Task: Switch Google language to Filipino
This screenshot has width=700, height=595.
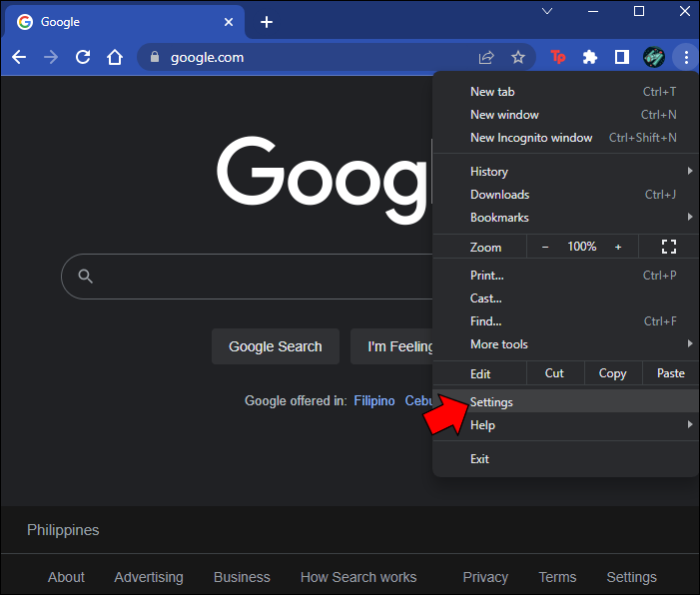Action: point(374,401)
